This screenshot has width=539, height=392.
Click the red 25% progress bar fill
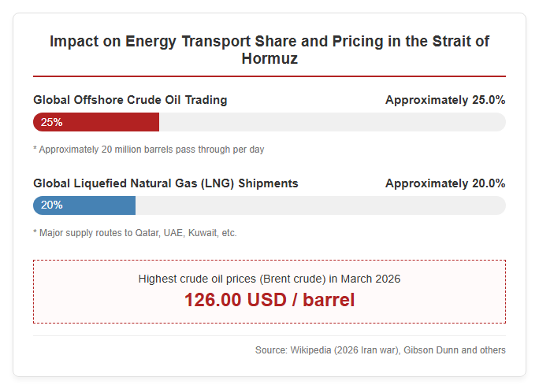(x=96, y=122)
